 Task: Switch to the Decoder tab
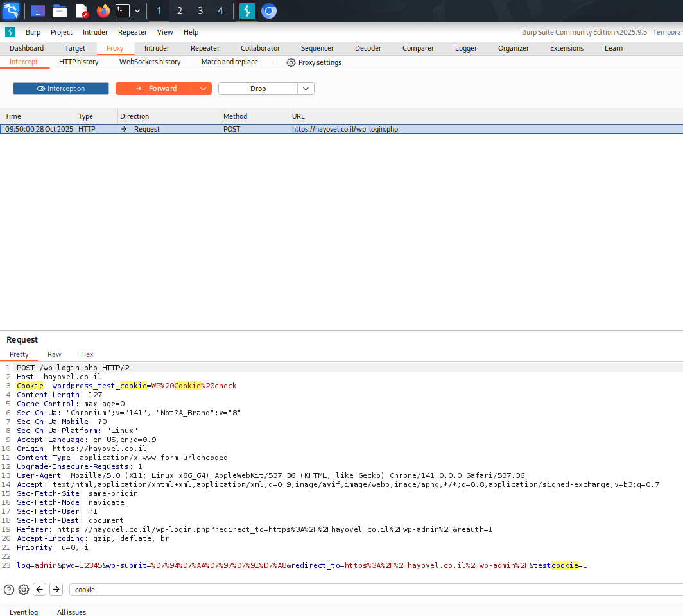click(x=368, y=48)
